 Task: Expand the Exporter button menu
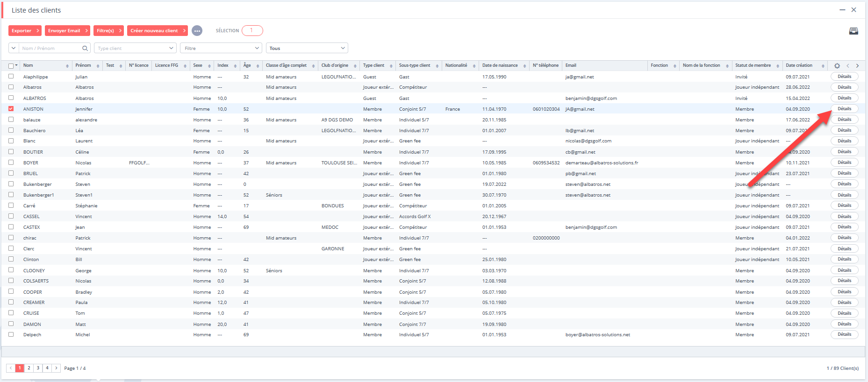coord(38,31)
